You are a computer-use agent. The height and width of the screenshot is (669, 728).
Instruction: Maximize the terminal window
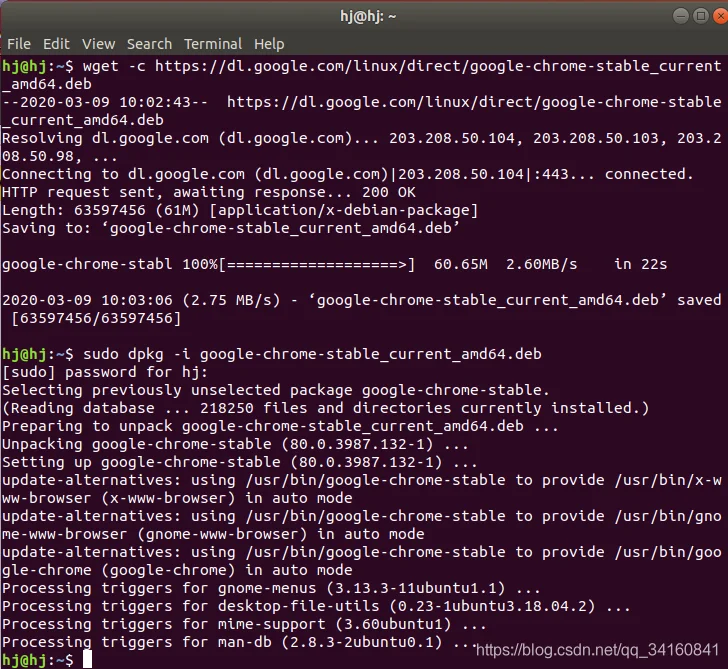[x=701, y=16]
